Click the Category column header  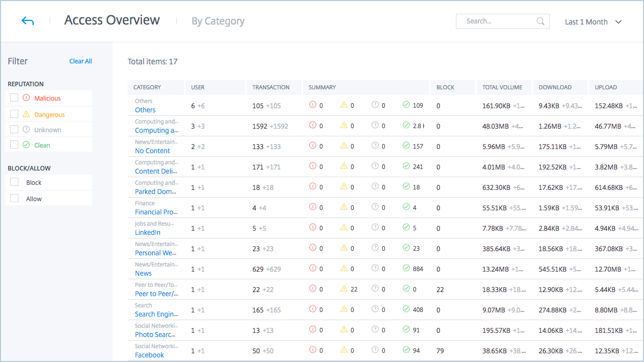tap(147, 87)
